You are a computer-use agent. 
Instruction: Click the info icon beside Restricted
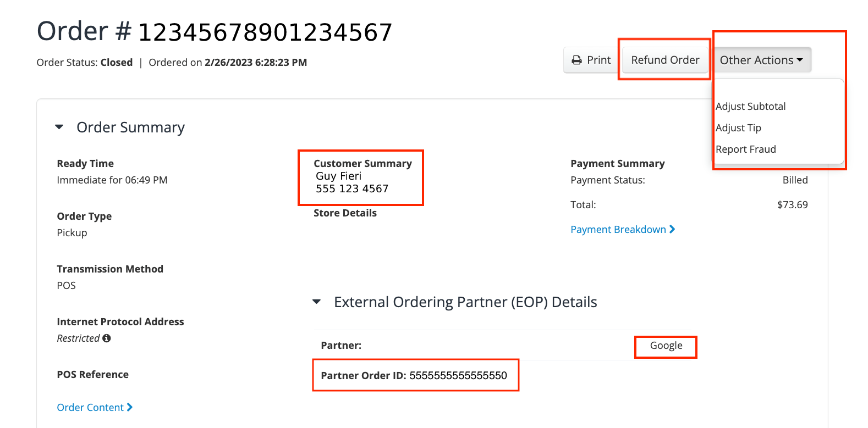click(x=107, y=338)
